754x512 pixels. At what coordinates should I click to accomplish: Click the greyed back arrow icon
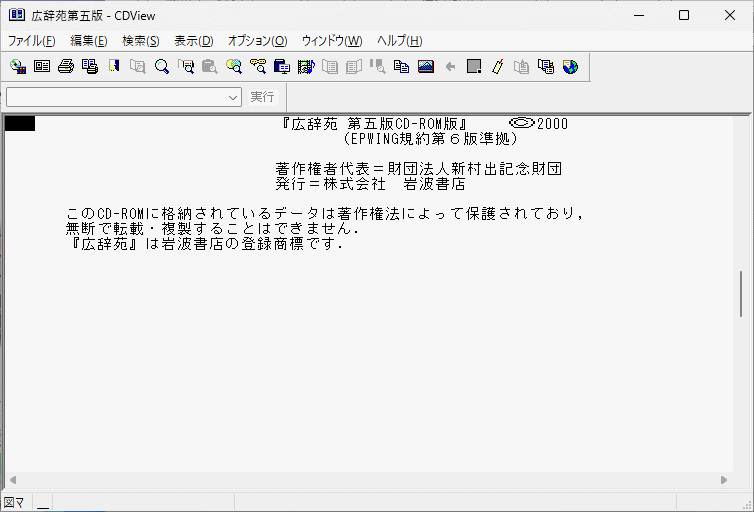[x=450, y=66]
